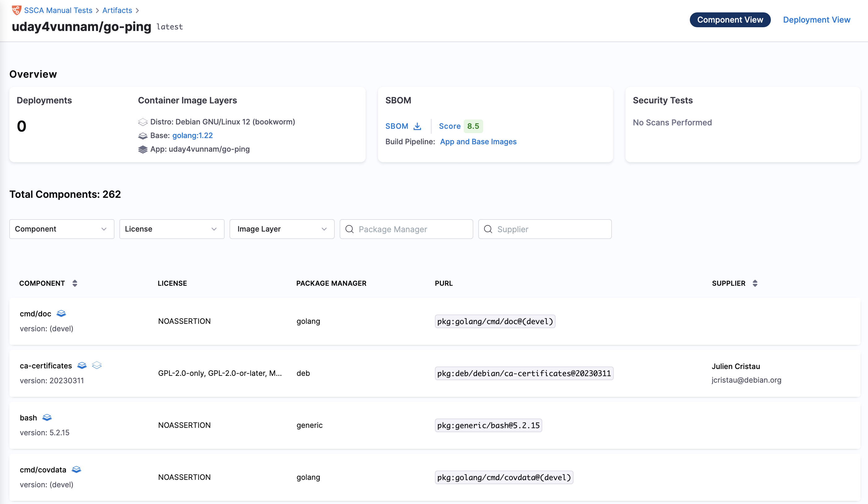
Task: Switch to Deployment View tab
Action: pyautogui.click(x=816, y=20)
